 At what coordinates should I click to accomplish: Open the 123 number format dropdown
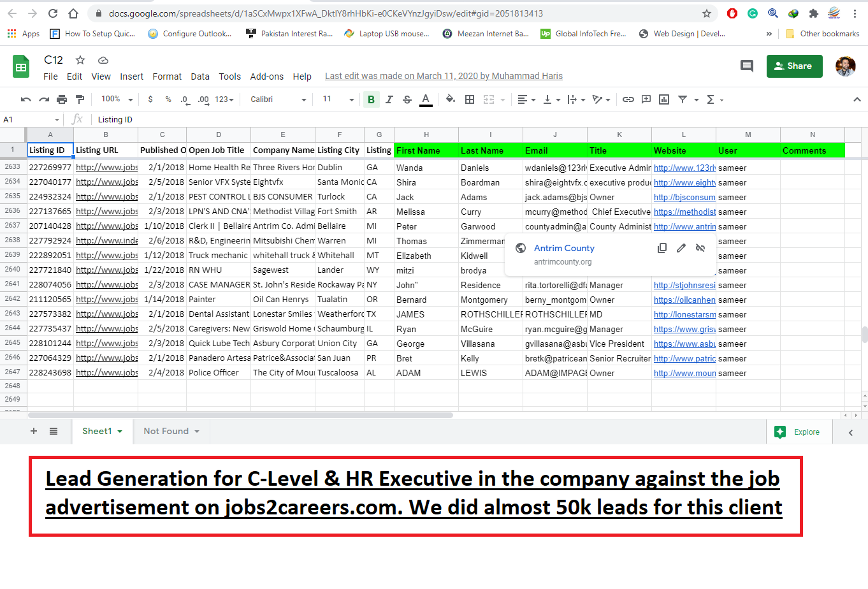click(x=224, y=99)
